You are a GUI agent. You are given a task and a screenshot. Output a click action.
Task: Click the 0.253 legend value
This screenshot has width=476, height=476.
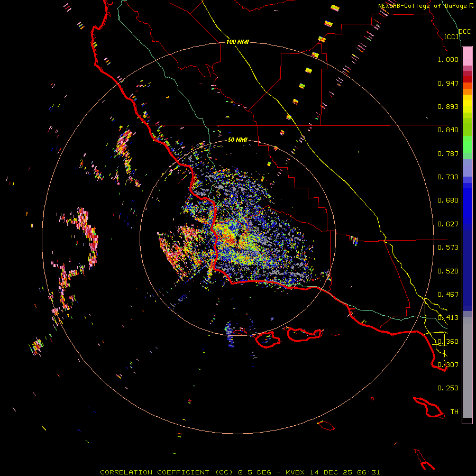click(448, 388)
